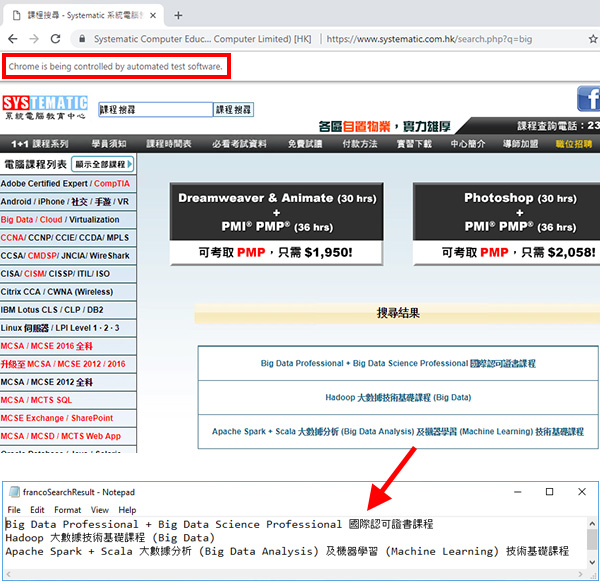The width and height of the screenshot is (600, 584).
Task: Open the 必看考試資料 menu item
Action: coord(240,144)
